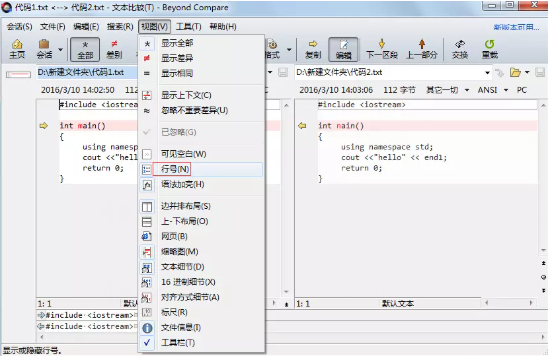Click the left pane save icon
This screenshot has height=360, width=548.
(283, 73)
